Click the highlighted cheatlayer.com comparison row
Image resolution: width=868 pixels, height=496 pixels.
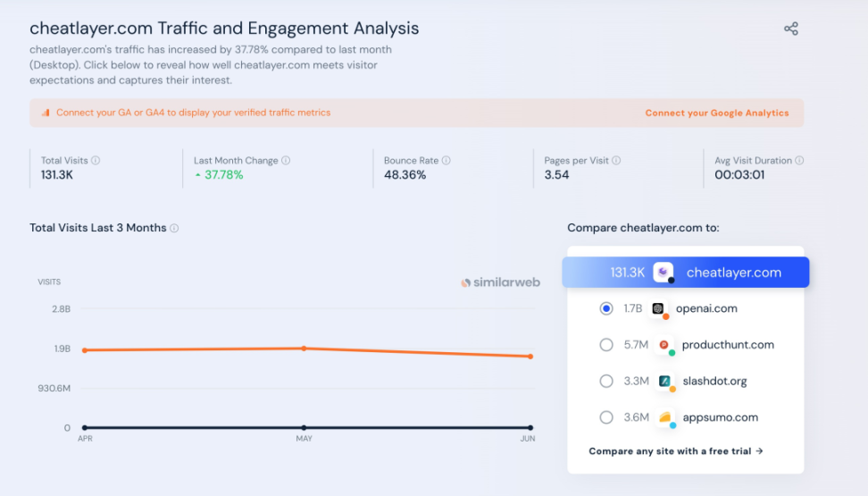[x=685, y=273]
